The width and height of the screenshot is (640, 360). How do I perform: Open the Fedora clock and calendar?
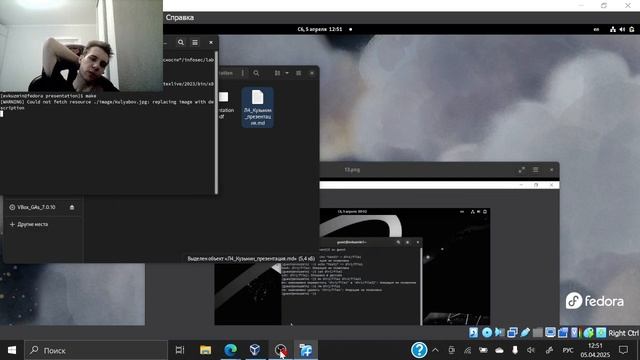[320, 29]
